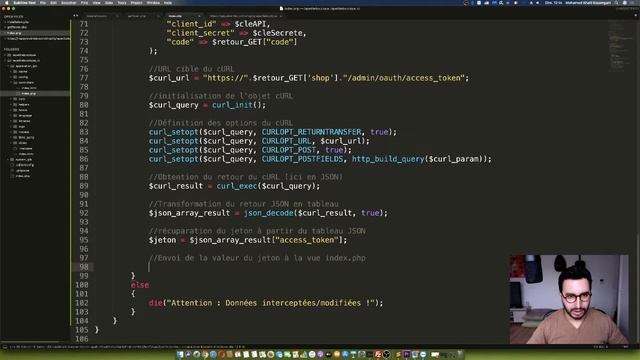This screenshot has height=360, width=640.
Task: Select the highlighted file in Open Files list
Action: coord(35,33)
